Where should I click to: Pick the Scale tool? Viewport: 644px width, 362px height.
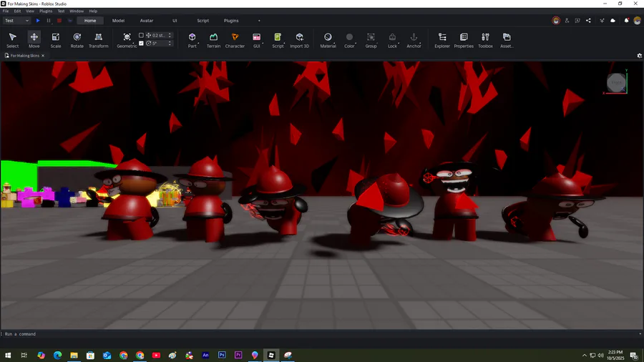coord(55,40)
